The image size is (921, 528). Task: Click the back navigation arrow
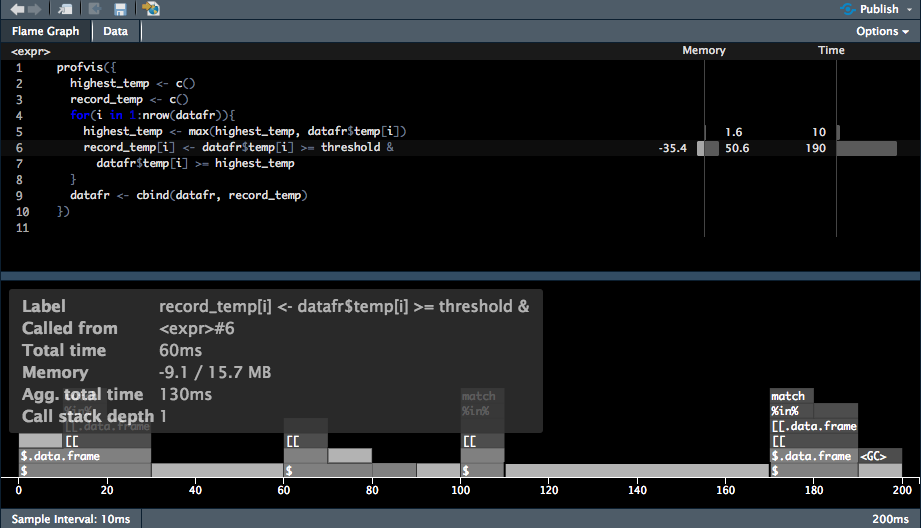click(17, 9)
